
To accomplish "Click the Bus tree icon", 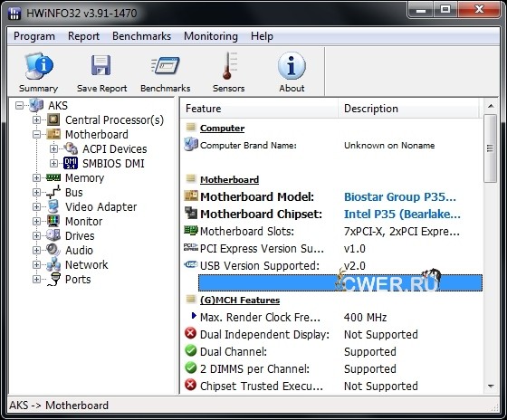I will coord(53,192).
